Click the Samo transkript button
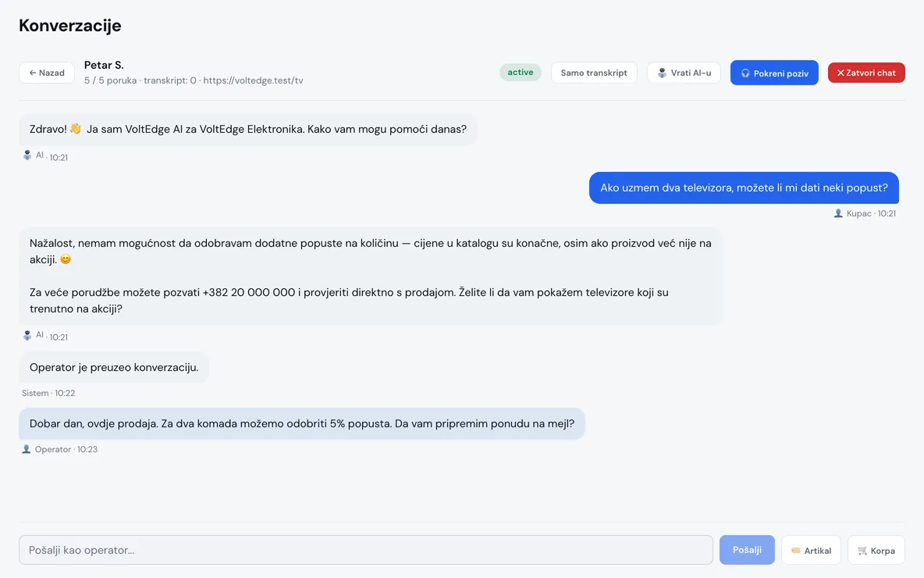This screenshot has width=924, height=578. click(x=593, y=73)
